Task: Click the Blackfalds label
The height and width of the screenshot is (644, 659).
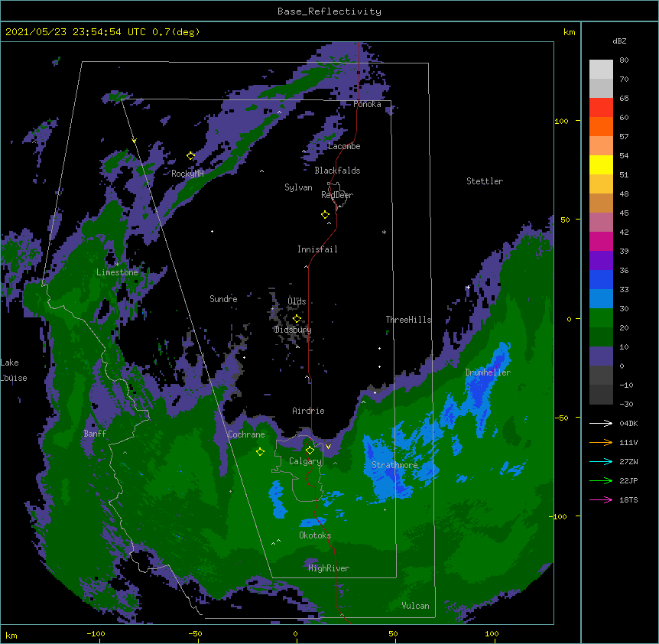Action: pos(337,171)
